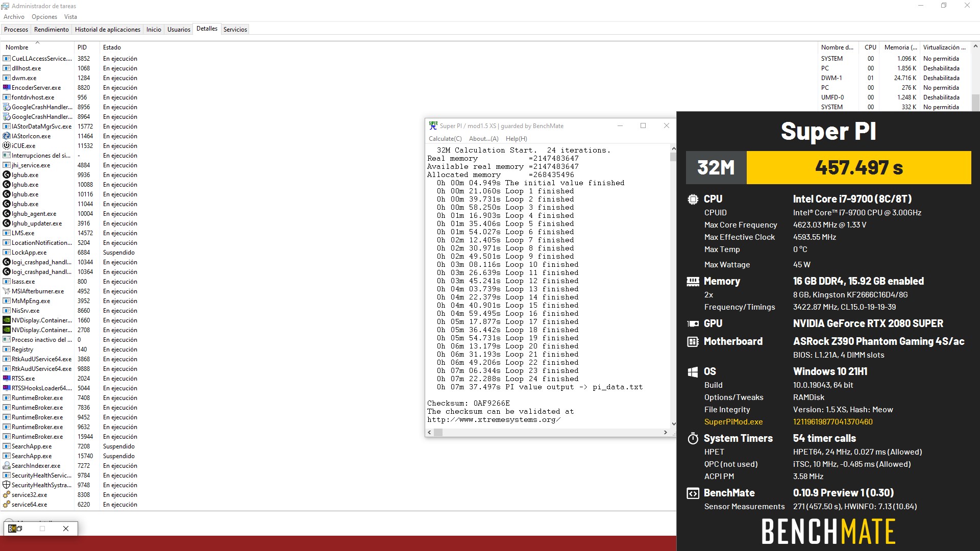Select GoogleCrashHandler icon with PID 8956
980x551 pixels.
[x=7, y=107]
